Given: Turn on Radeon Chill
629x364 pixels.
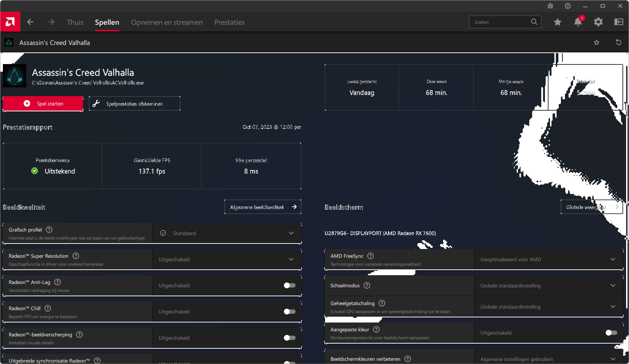Looking at the screenshot, I should [289, 312].
